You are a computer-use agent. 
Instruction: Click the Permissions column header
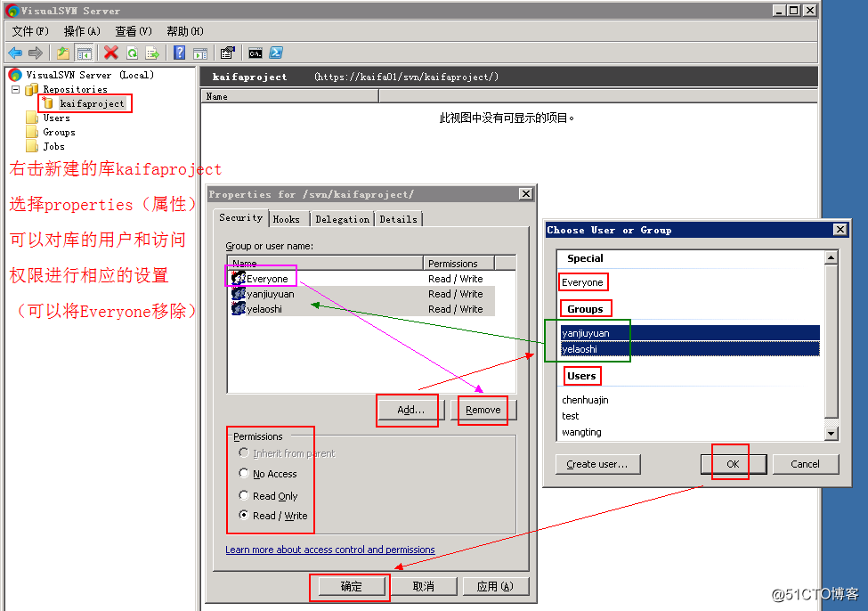point(458,263)
